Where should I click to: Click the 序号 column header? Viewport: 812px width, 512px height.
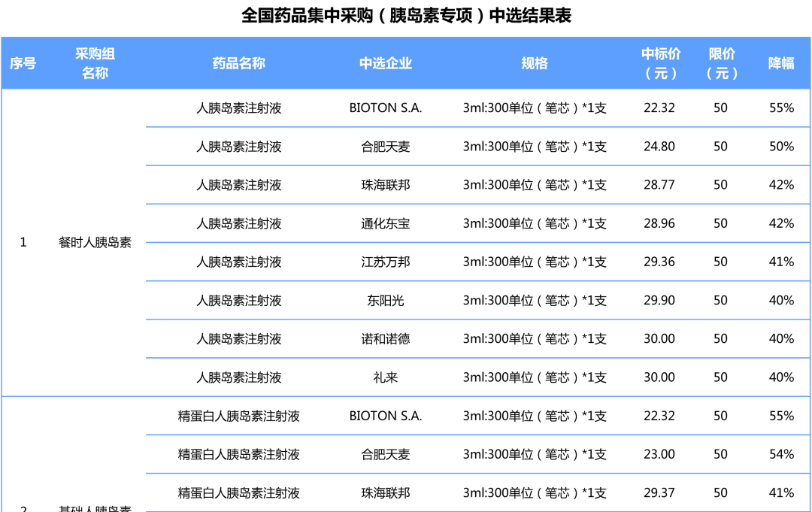23,63
